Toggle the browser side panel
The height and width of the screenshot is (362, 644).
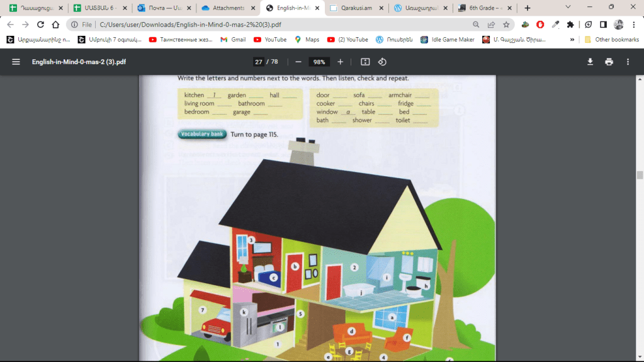coord(603,25)
